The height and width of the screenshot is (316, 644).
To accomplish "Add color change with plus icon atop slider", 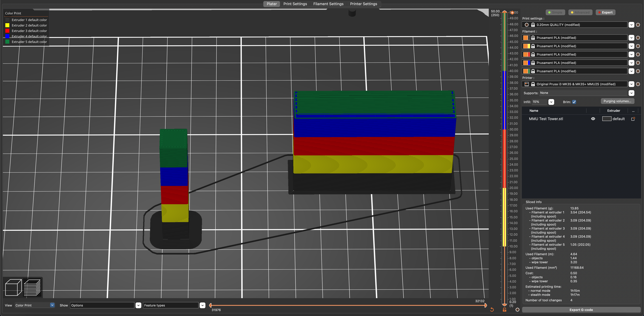I will (512, 13).
